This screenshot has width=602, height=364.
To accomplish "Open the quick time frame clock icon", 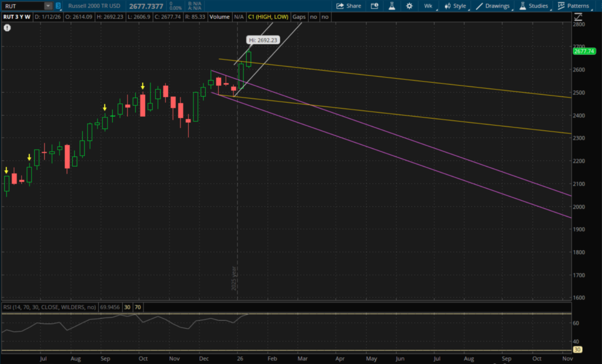I will 376,6.
